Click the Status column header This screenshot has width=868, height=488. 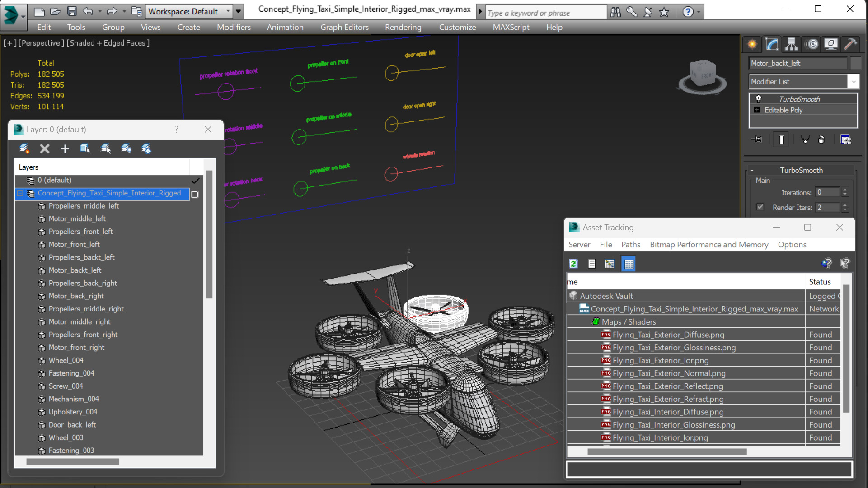pos(823,282)
